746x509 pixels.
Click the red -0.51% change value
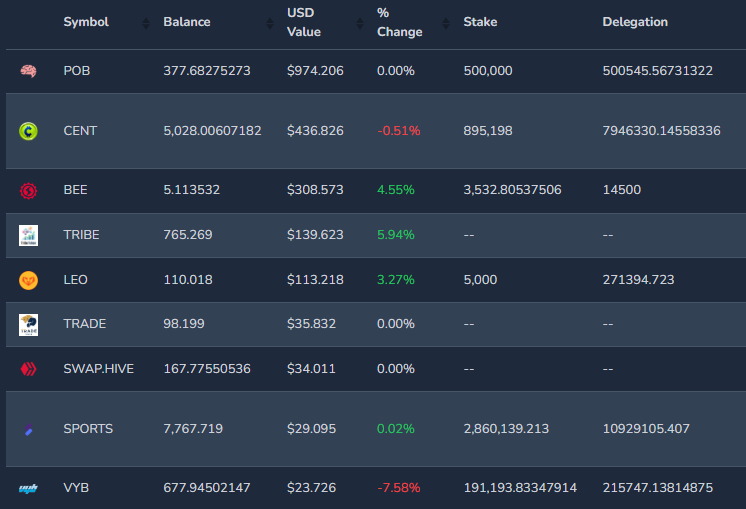click(x=399, y=131)
